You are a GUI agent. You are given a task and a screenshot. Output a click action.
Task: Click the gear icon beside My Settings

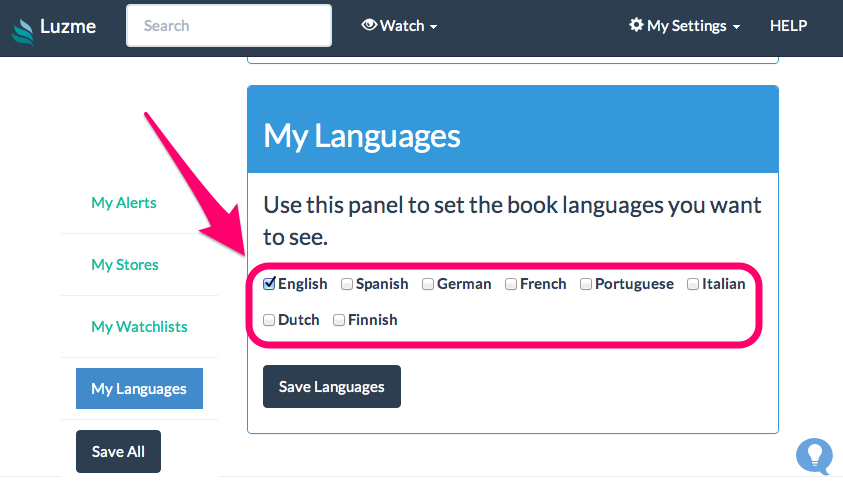click(x=636, y=25)
